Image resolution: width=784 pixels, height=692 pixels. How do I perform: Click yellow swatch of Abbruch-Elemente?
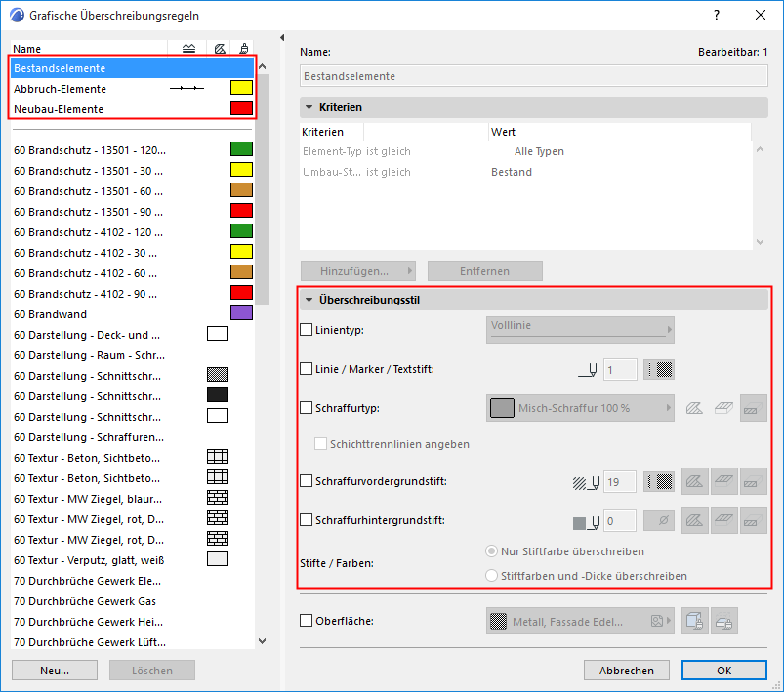241,88
